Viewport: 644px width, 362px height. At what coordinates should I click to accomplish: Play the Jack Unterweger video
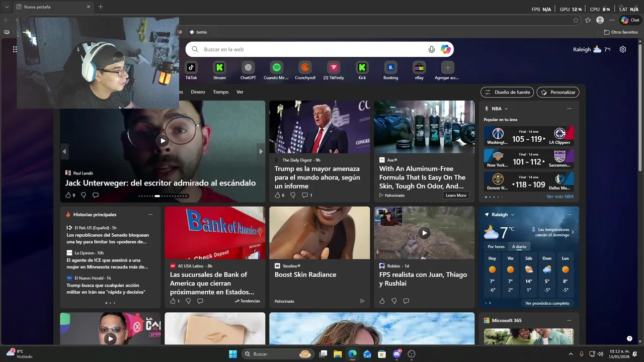(163, 141)
